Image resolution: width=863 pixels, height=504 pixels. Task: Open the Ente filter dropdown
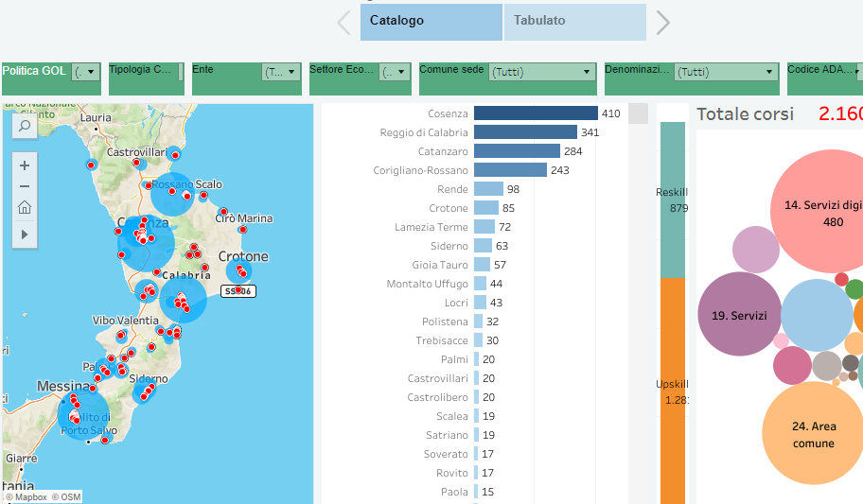tap(281, 72)
